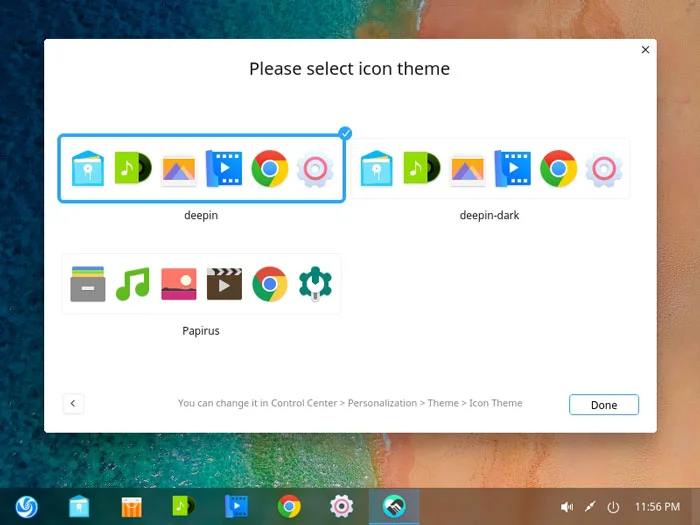
Task: Open Google Chrome from the dock
Action: coord(289,507)
